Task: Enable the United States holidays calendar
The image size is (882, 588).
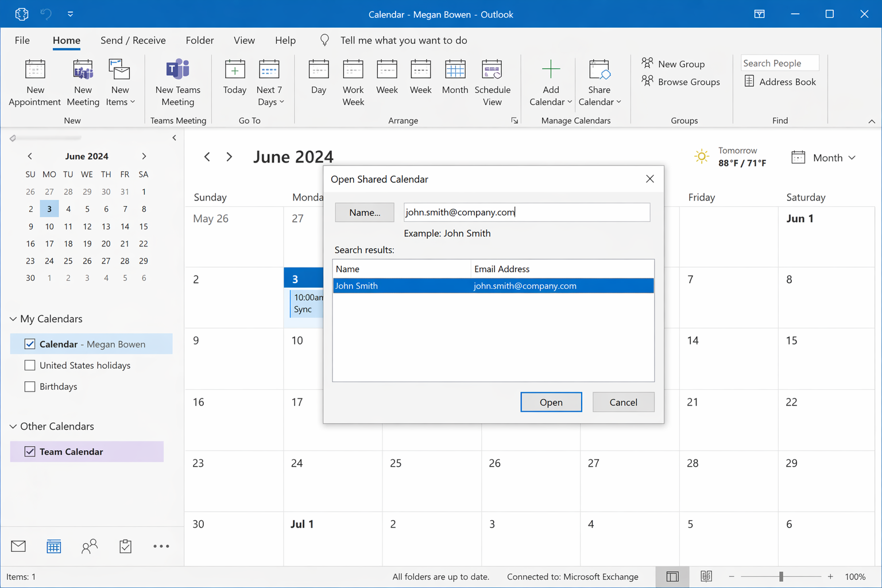Action: 30,365
